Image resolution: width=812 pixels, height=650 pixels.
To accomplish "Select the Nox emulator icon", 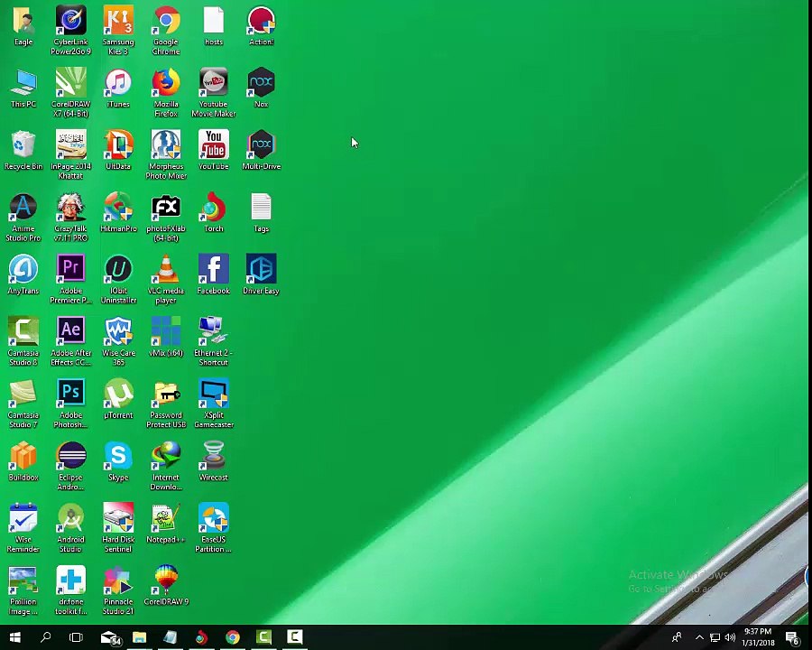I will pos(261,83).
